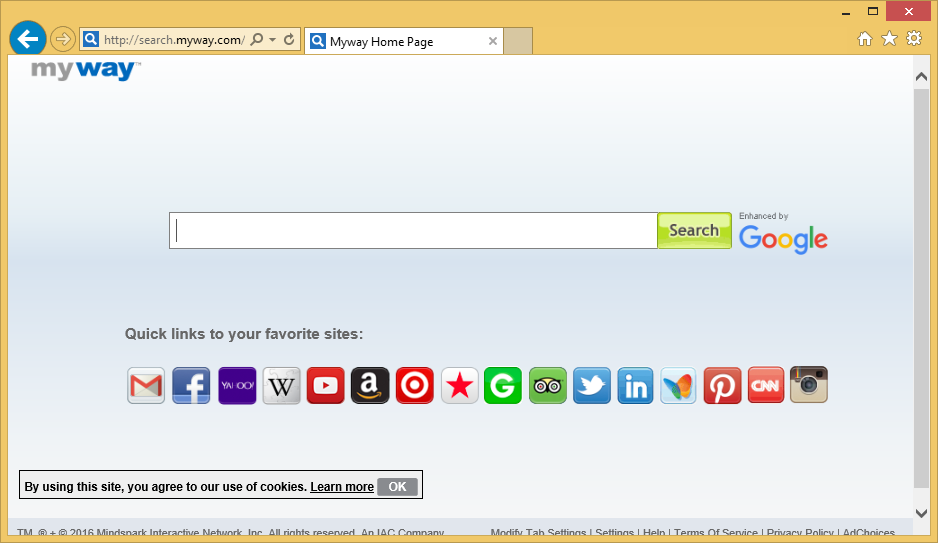Open the Yahoo quick link icon
Screen dimensions: 941x543
point(237,385)
